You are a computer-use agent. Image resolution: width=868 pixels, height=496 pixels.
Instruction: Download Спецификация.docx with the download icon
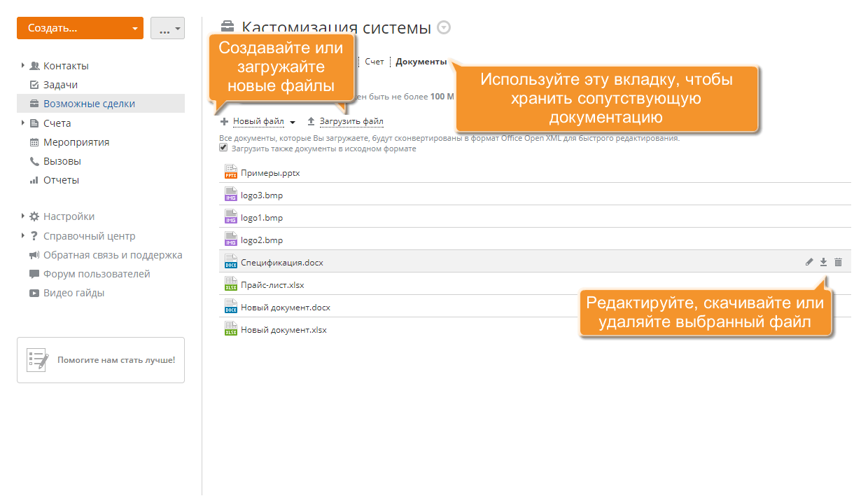824,262
